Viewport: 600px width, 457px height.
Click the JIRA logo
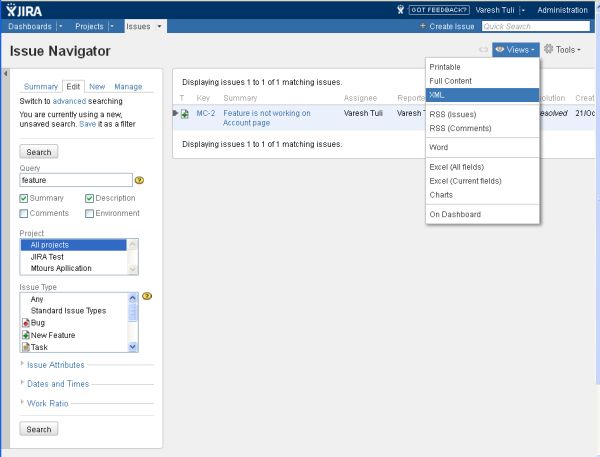(x=24, y=10)
